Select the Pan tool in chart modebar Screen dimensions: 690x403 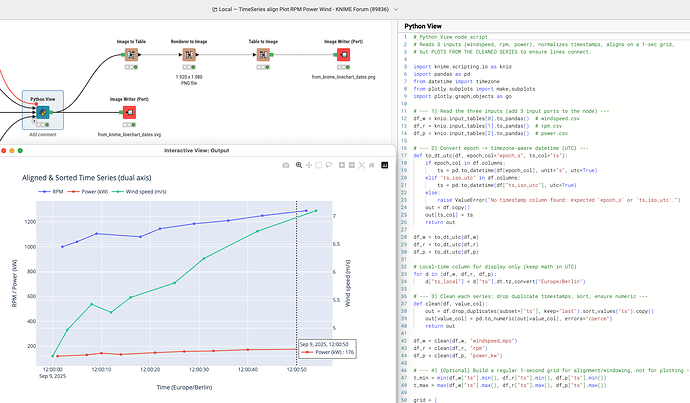pos(308,164)
